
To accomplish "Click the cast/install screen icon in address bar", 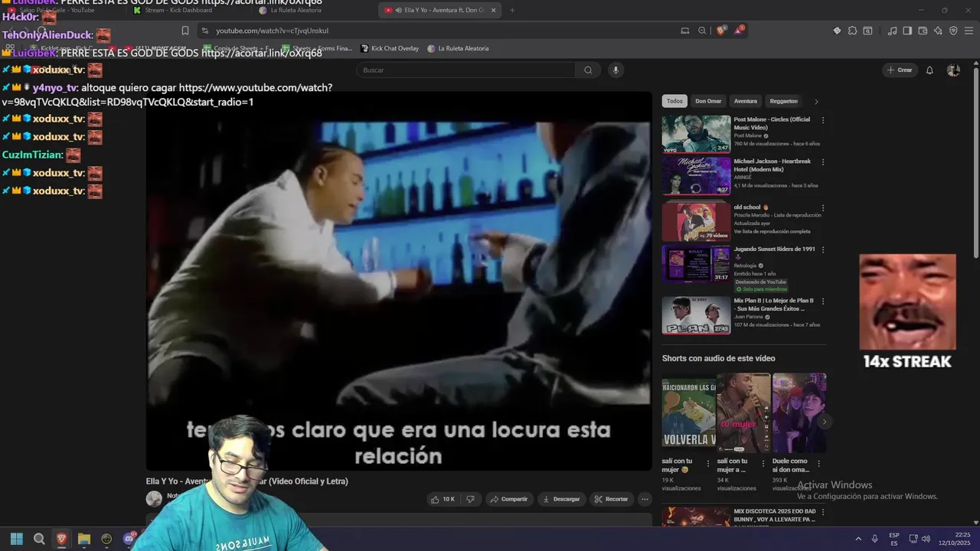I will pyautogui.click(x=684, y=31).
